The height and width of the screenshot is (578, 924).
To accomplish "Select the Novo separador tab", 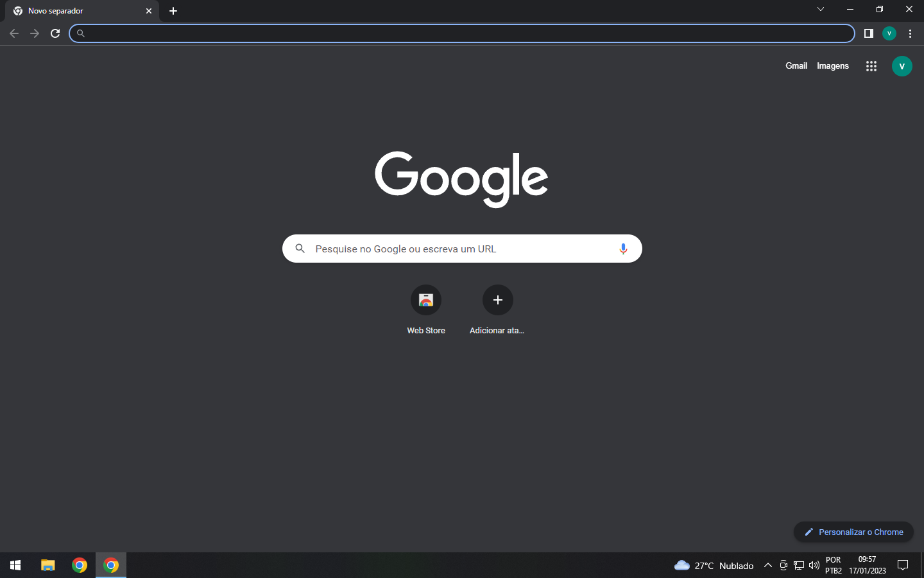I will coord(82,11).
